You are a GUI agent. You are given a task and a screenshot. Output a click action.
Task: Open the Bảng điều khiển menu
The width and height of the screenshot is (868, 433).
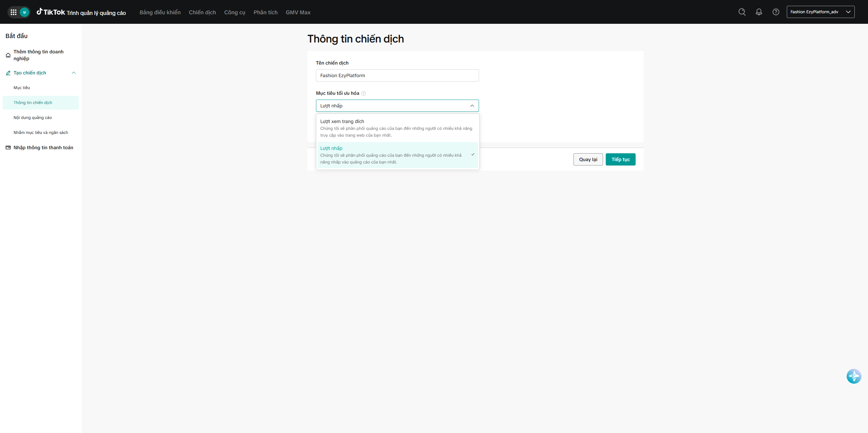tap(160, 12)
